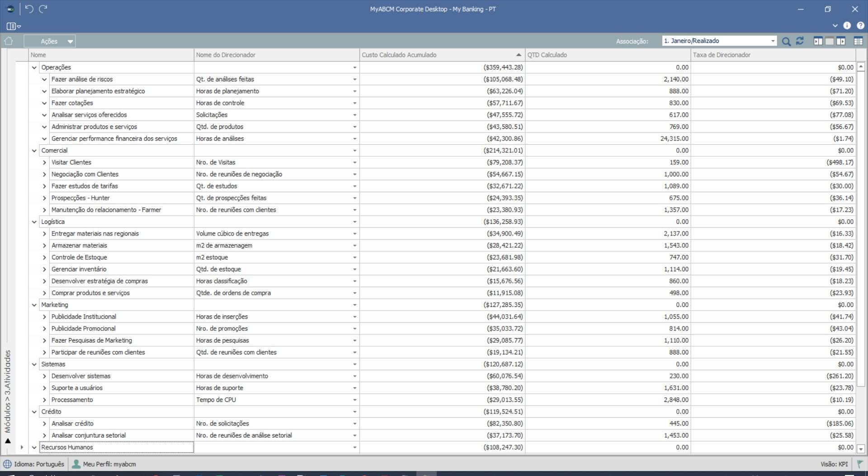Click the green flag status icon

(860, 464)
